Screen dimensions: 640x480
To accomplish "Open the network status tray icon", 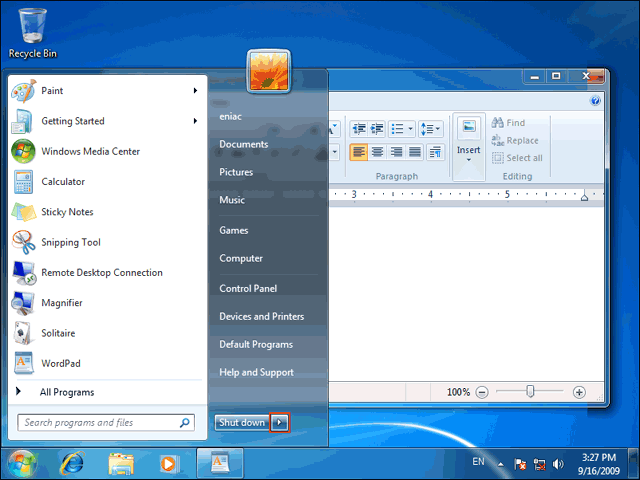I will pyautogui.click(x=539, y=464).
